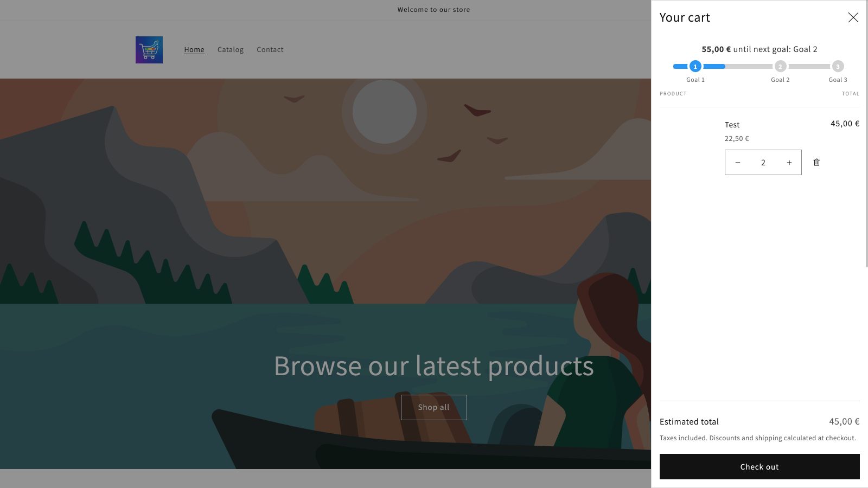The height and width of the screenshot is (488, 868).
Task: Click the Goal 3 label
Action: (838, 80)
